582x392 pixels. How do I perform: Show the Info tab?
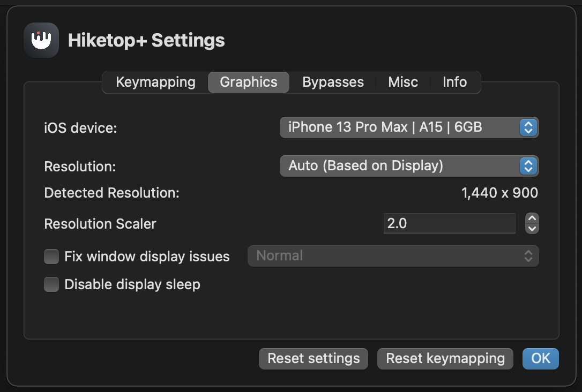pyautogui.click(x=454, y=82)
